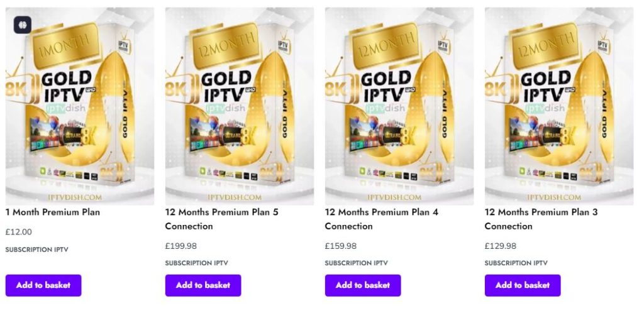Add the 5 Connection plan to basket

pyautogui.click(x=203, y=285)
